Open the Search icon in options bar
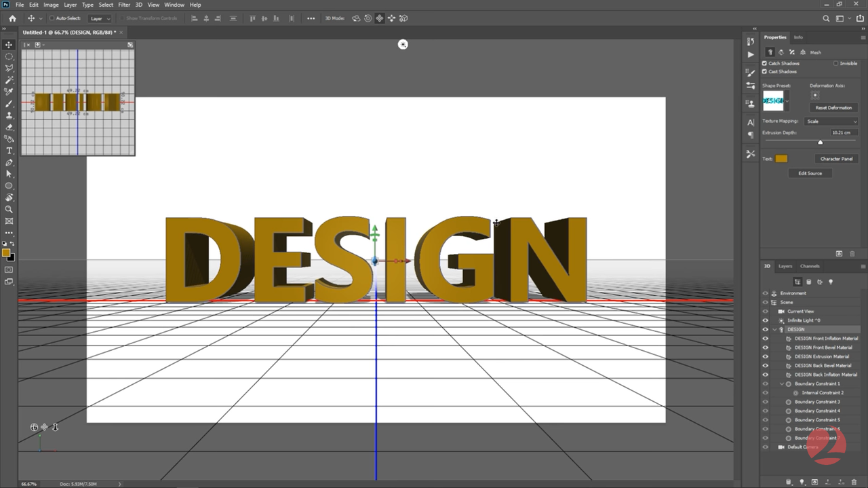 click(826, 18)
